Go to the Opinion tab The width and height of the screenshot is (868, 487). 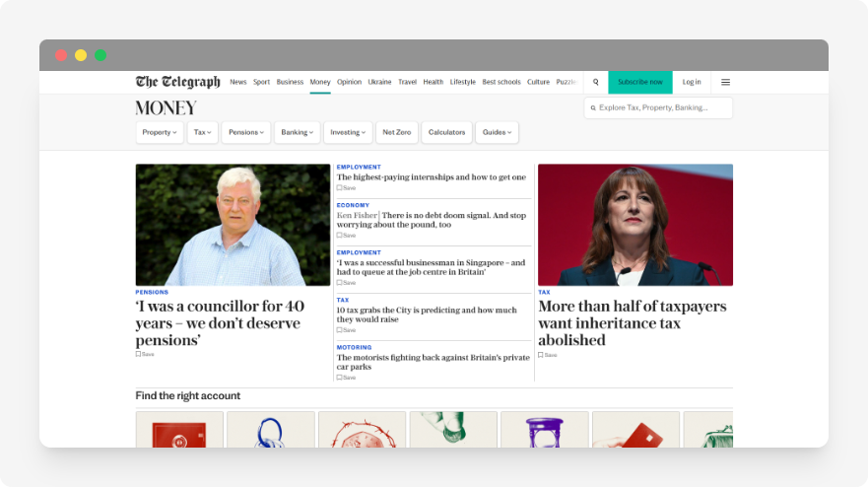(x=350, y=82)
